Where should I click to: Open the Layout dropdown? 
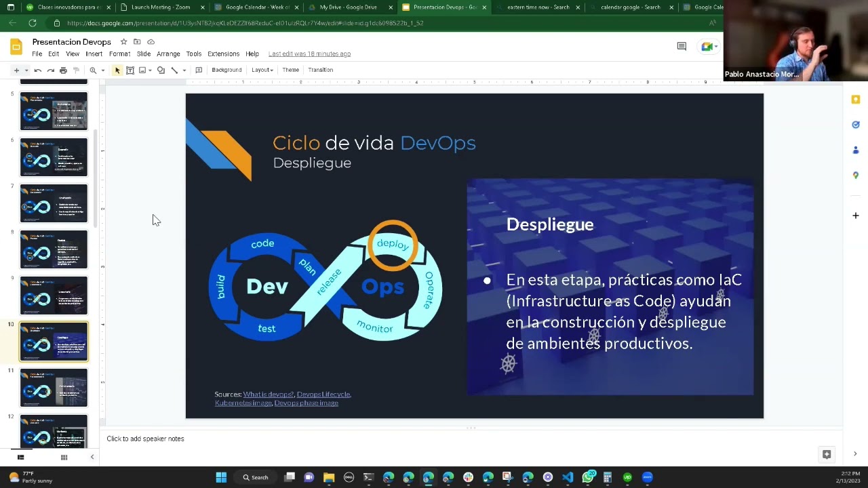262,70
